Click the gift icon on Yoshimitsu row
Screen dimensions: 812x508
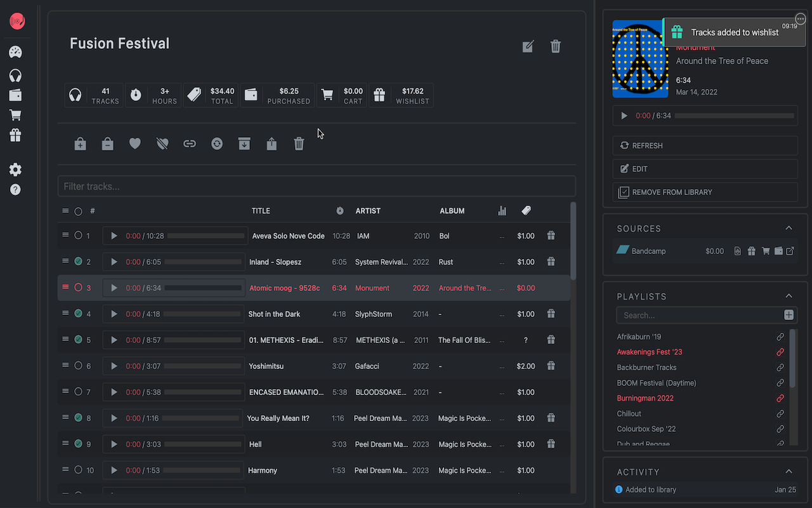tap(551, 366)
